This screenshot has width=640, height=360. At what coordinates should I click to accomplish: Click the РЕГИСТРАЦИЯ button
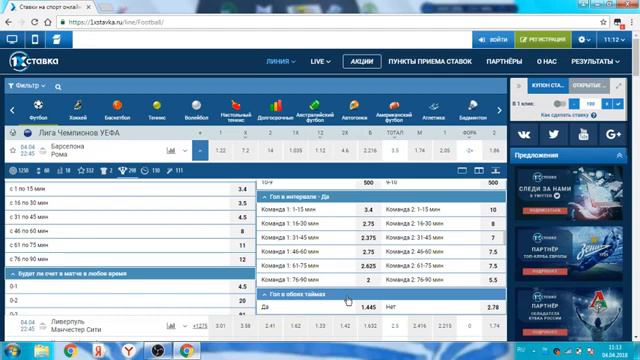coord(542,40)
